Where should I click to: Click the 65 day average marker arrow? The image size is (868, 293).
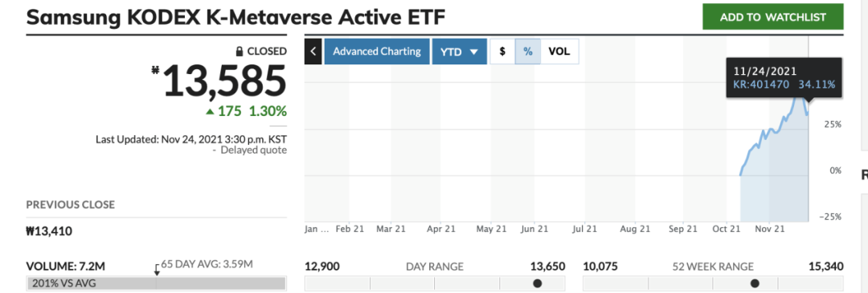(157, 270)
